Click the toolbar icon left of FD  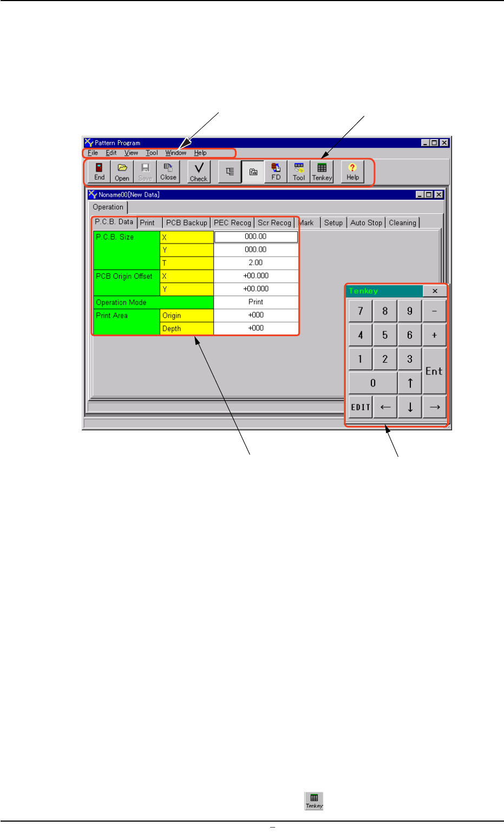(253, 172)
